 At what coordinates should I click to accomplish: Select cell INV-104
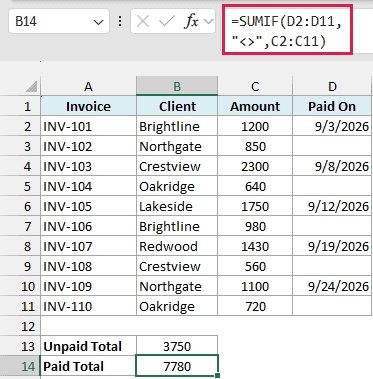pos(88,186)
